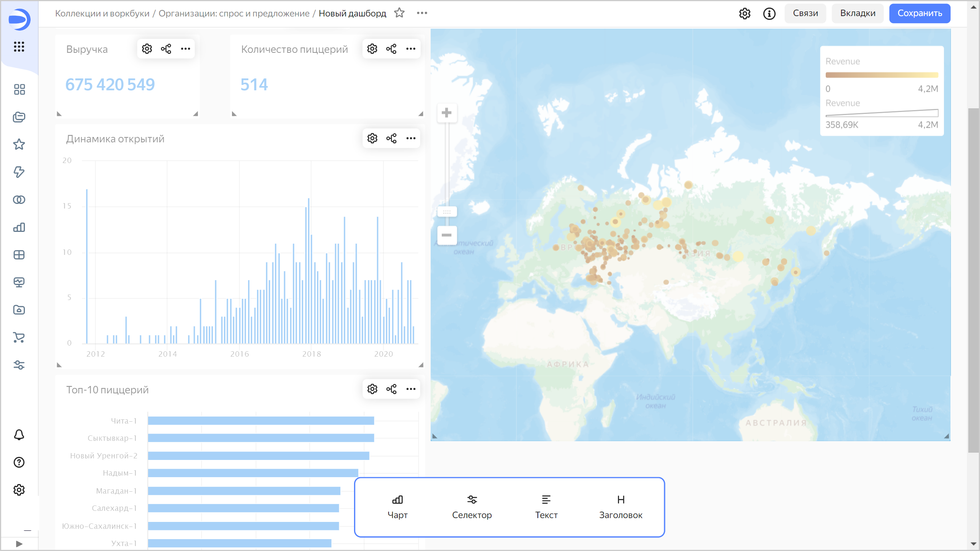Click the Сохранить button
The height and width of the screenshot is (551, 980).
(920, 13)
